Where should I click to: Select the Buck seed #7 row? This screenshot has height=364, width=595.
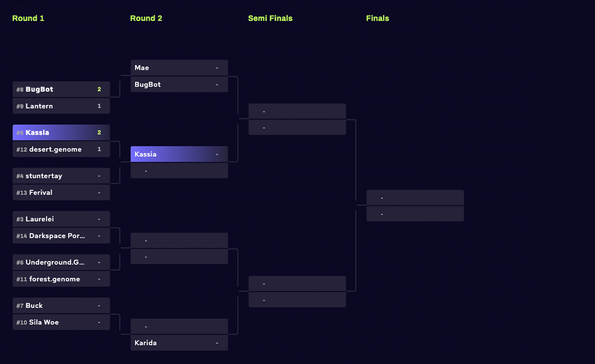click(61, 306)
